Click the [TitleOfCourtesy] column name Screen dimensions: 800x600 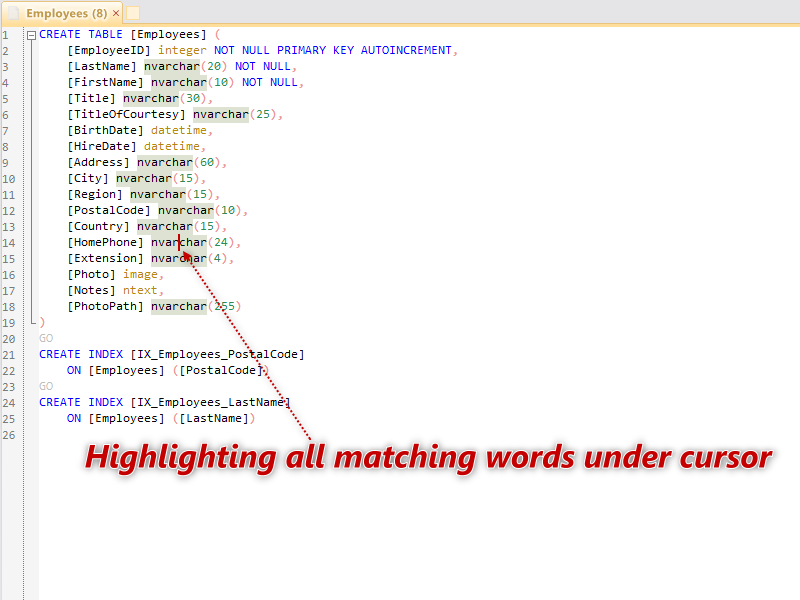126,114
